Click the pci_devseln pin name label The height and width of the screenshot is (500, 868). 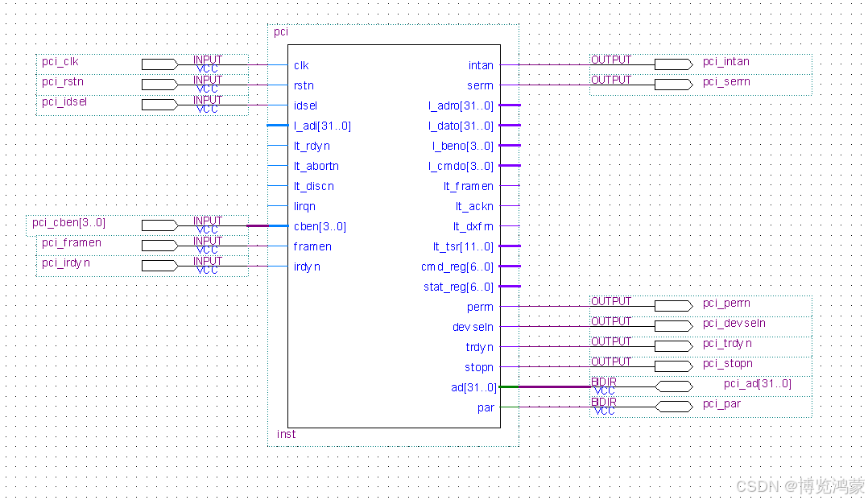coord(734,323)
